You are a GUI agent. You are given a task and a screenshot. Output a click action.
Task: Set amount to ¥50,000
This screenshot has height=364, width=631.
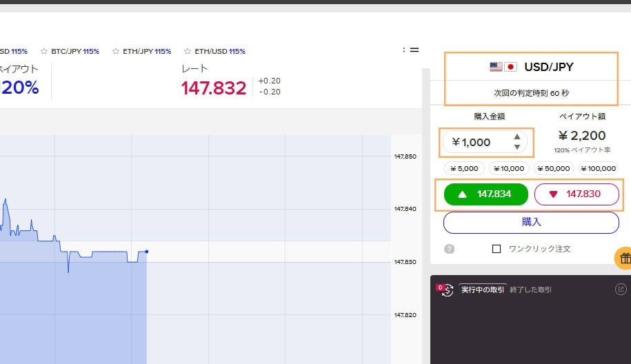tap(554, 168)
